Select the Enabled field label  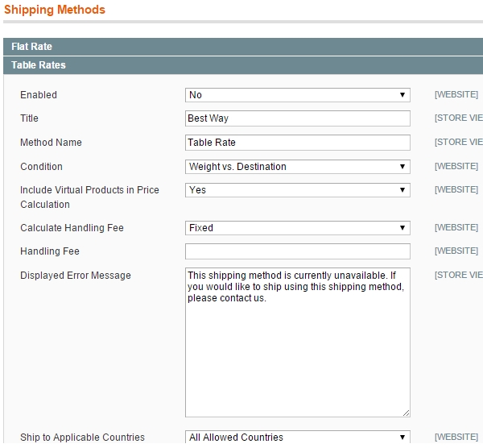click(39, 95)
